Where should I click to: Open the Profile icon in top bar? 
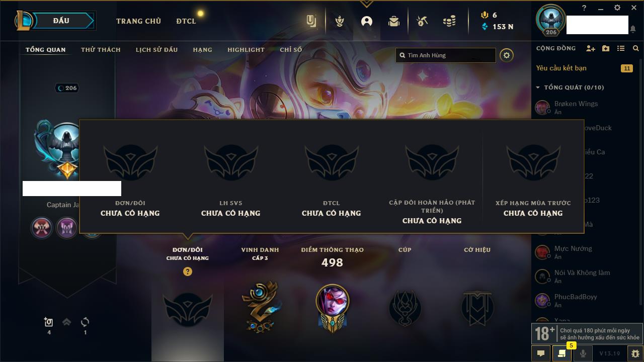pos(367,21)
